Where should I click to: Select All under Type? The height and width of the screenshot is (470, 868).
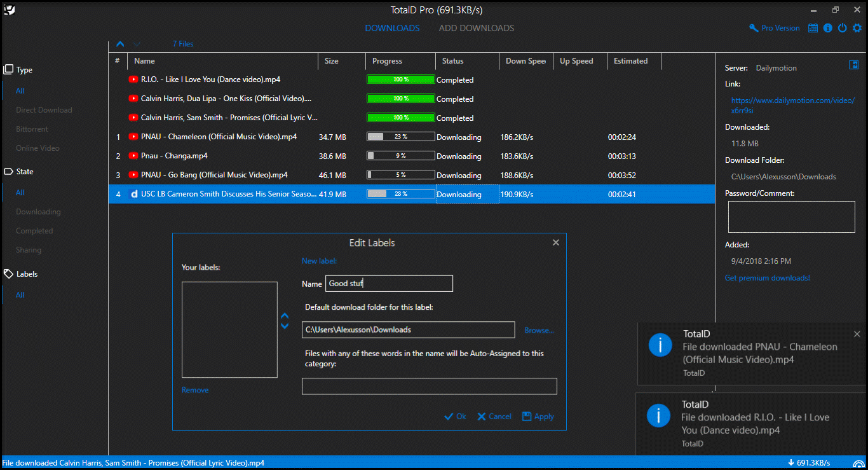[20, 91]
